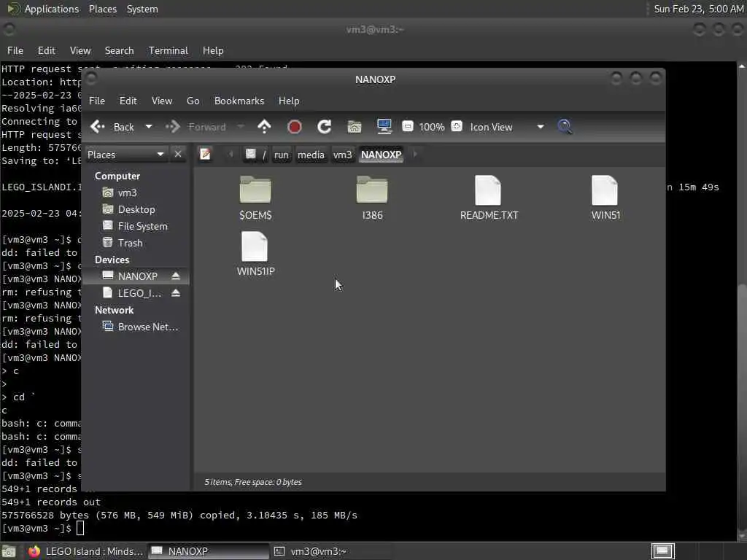The image size is (747, 560).
Task: Open the search magnifier icon
Action: coord(565,127)
